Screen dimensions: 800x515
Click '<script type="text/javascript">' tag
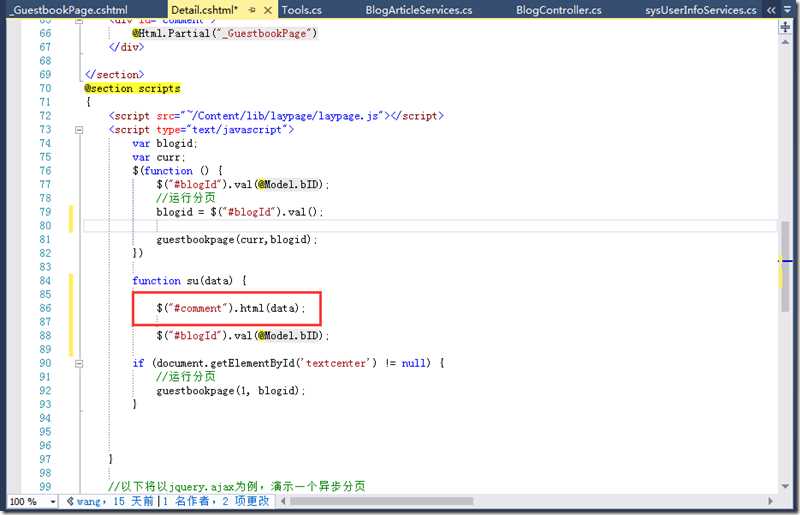[x=201, y=130]
